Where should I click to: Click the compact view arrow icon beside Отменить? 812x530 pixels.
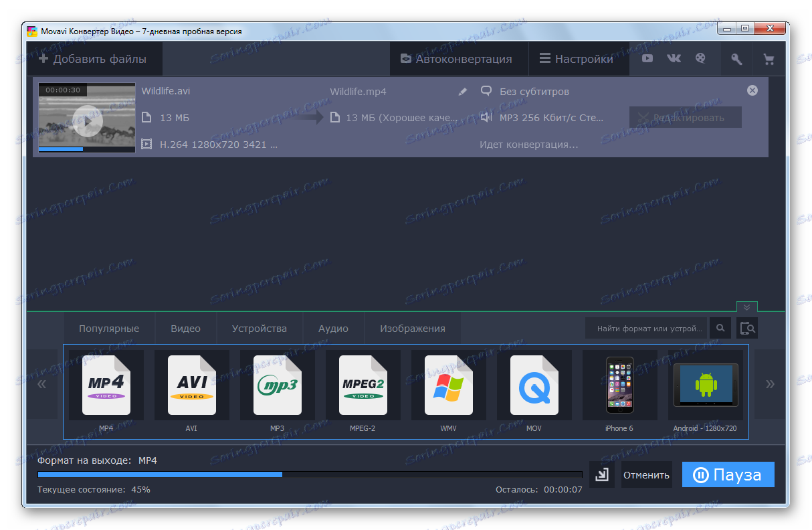click(x=602, y=474)
